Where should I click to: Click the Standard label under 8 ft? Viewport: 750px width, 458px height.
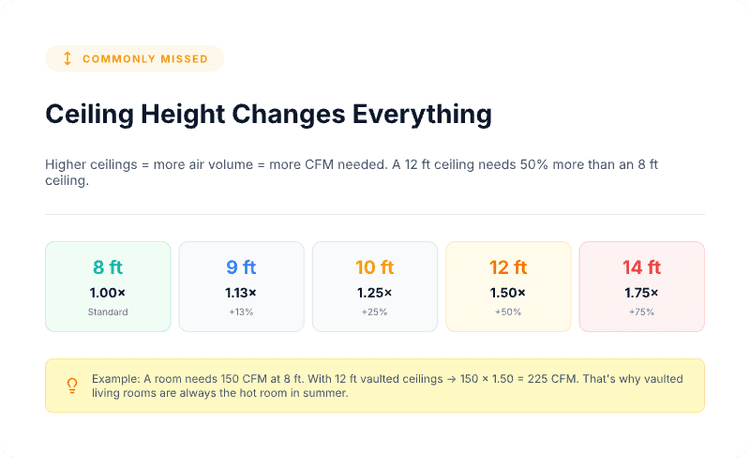[108, 312]
